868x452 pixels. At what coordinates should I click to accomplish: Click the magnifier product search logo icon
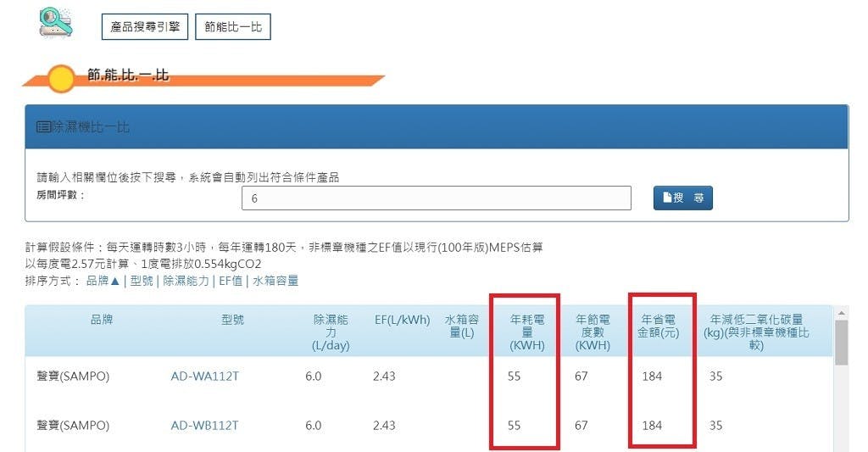(56, 22)
